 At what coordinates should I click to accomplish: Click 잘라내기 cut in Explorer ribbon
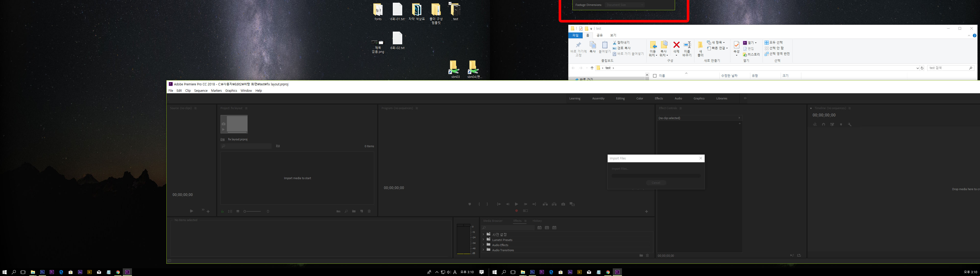tap(621, 43)
